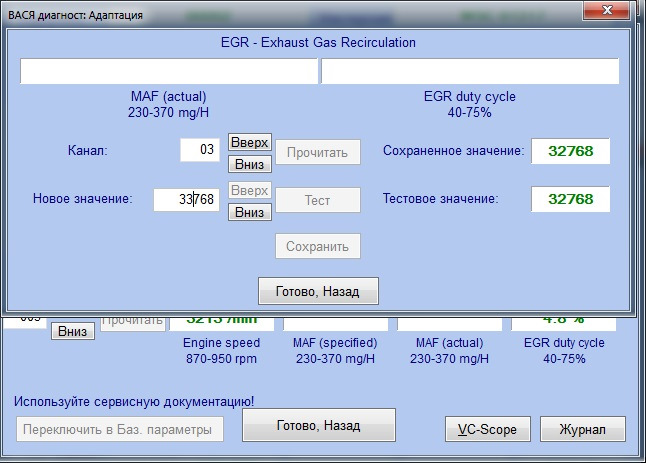The height and width of the screenshot is (463, 646).
Task: Click the Сохранить button
Action: click(x=318, y=246)
